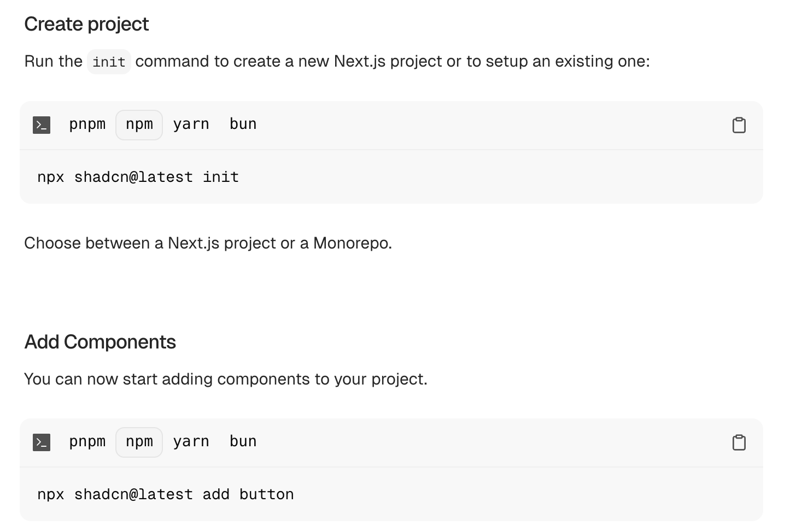Image resolution: width=796 pixels, height=532 pixels.
Task: Click the inline 'init' code badge
Action: [x=109, y=62]
